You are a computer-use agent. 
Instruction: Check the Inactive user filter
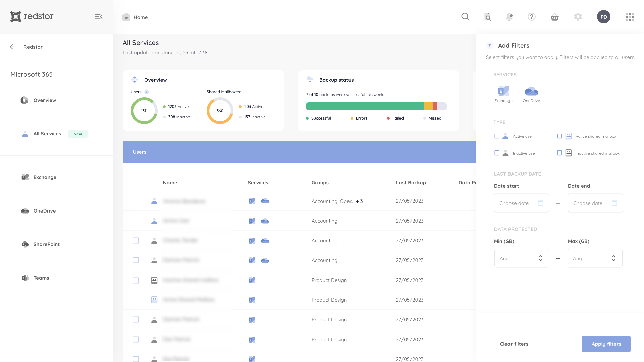tap(497, 153)
